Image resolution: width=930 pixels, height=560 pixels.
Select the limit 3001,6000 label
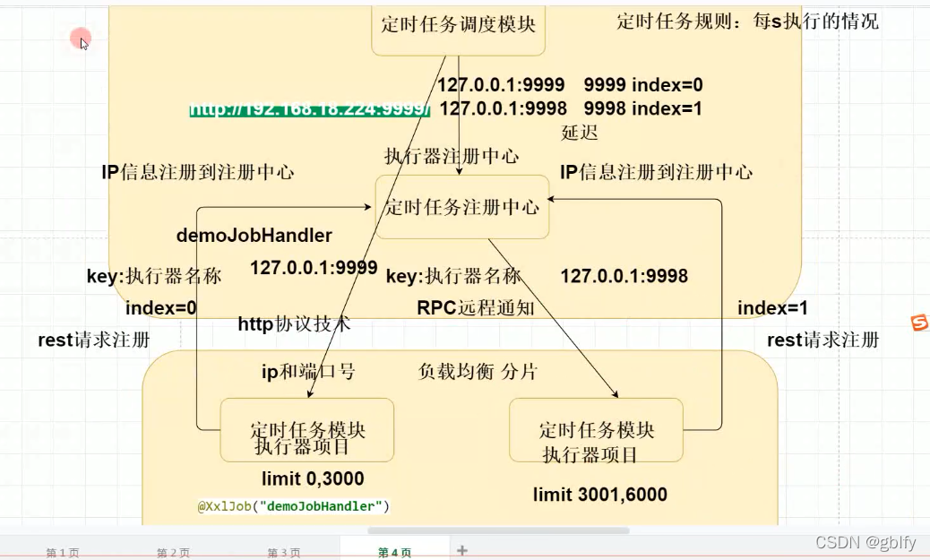(x=598, y=495)
